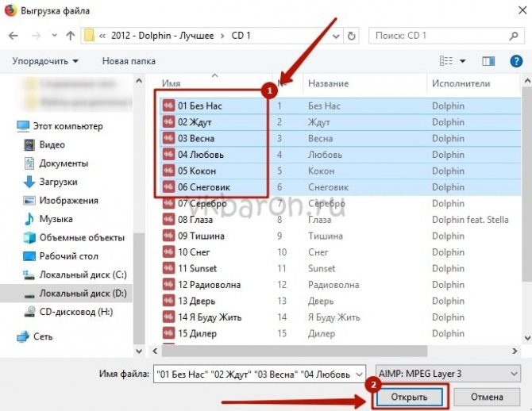Screen dimensions: 532x411
Task: Expand address bar history dropdown
Action: pyautogui.click(x=336, y=36)
